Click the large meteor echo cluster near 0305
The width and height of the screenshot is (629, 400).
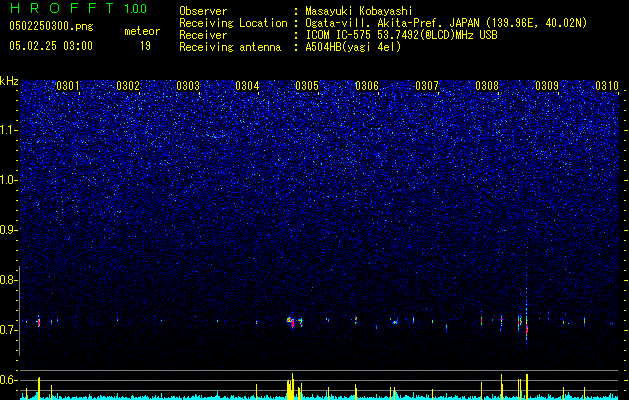click(294, 322)
